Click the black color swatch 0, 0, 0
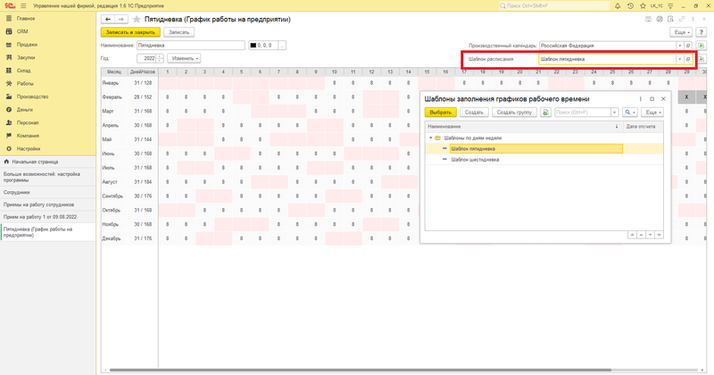714x375 pixels. pyautogui.click(x=253, y=46)
